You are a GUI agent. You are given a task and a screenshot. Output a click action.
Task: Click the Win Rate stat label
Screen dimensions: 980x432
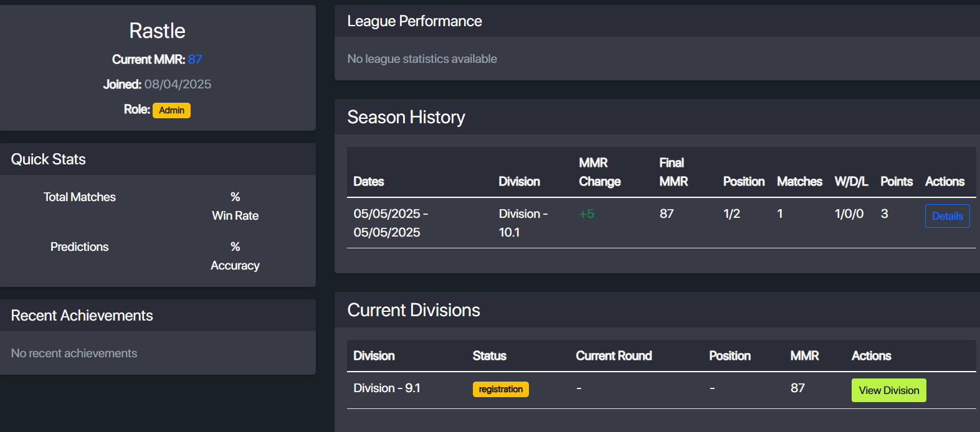(x=235, y=215)
